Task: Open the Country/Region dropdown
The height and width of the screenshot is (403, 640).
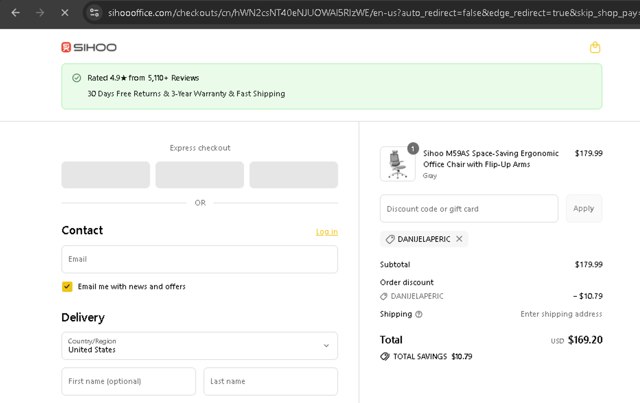Action: [200, 346]
